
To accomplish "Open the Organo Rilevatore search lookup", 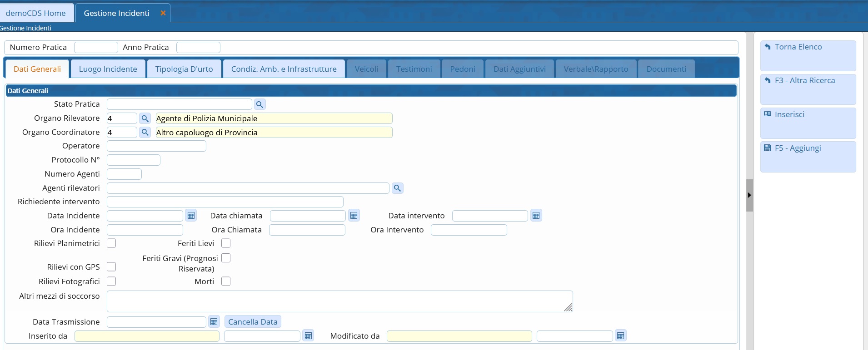I will coord(145,118).
